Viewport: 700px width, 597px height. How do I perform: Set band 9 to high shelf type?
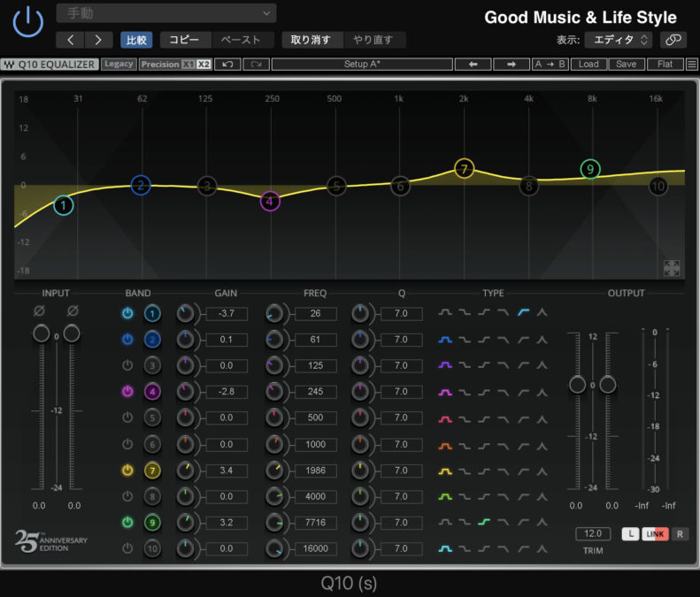pos(484,522)
